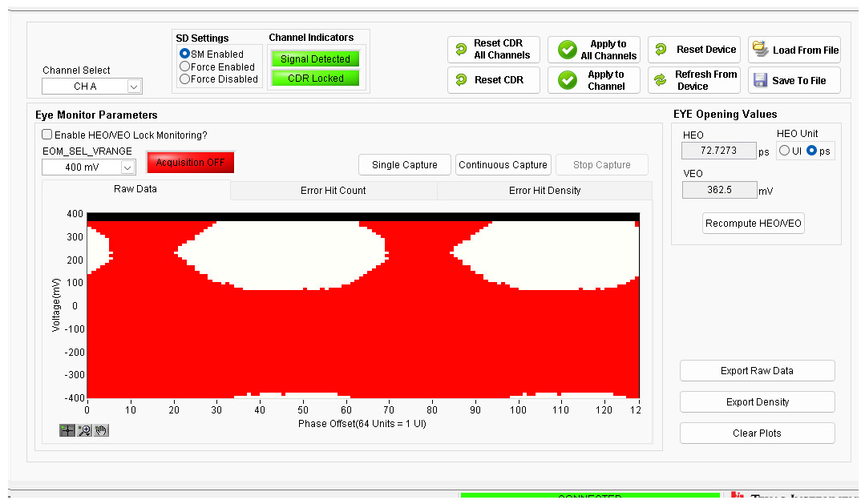Select the Force Enabled radio button
The image size is (865, 504).
coord(185,67)
